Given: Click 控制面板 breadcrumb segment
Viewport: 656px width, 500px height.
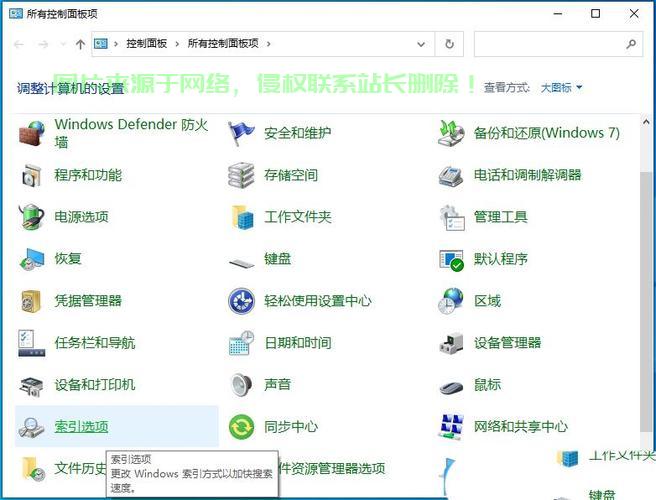Looking at the screenshot, I should click(146, 44).
